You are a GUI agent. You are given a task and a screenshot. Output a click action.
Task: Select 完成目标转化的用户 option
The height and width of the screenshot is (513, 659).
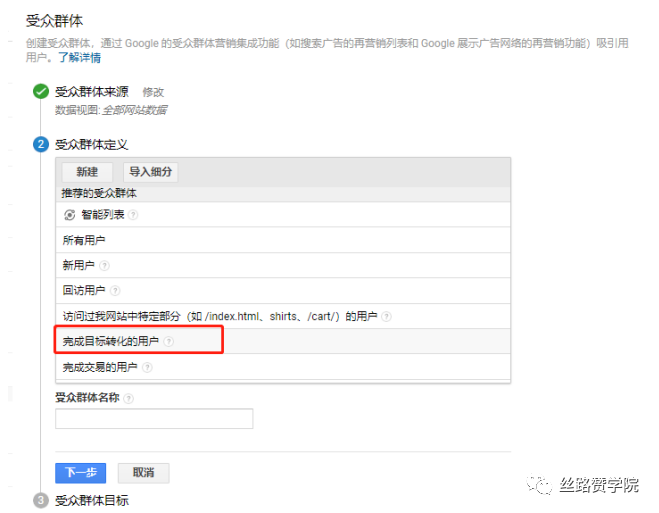click(283, 341)
